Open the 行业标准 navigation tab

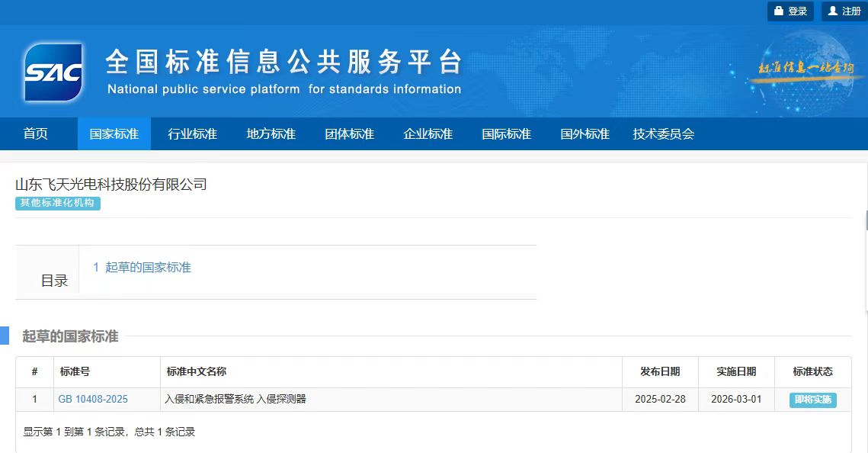click(193, 133)
